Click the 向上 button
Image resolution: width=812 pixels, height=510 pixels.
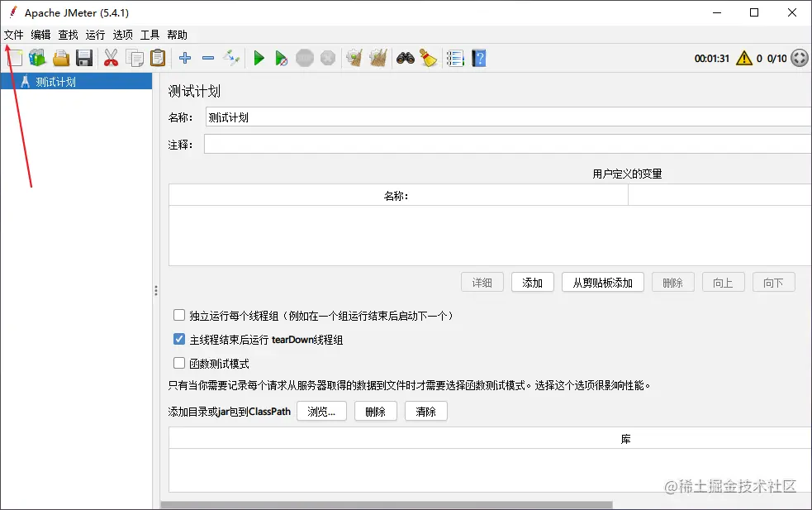point(723,283)
